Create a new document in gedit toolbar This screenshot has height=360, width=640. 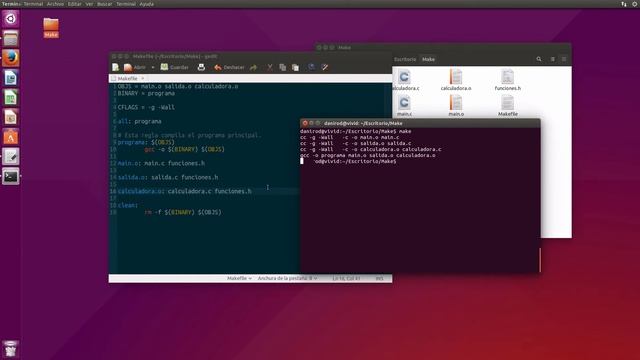click(116, 67)
